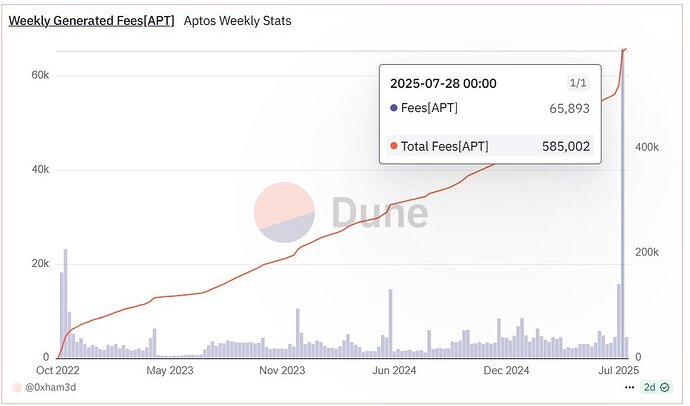Click the 1/1 tooltip page indicator
This screenshot has width=690, height=406.
tap(578, 83)
